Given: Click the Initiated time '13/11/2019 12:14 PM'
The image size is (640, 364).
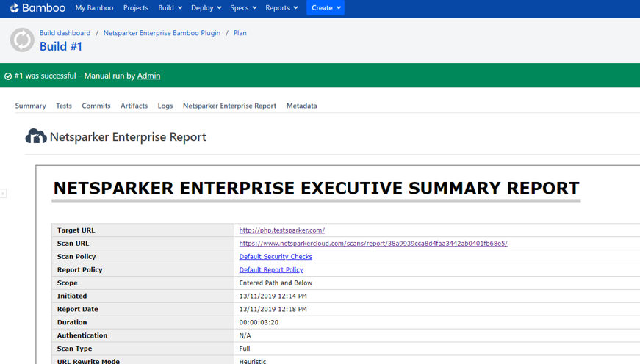Looking at the screenshot, I should click(x=273, y=296).
